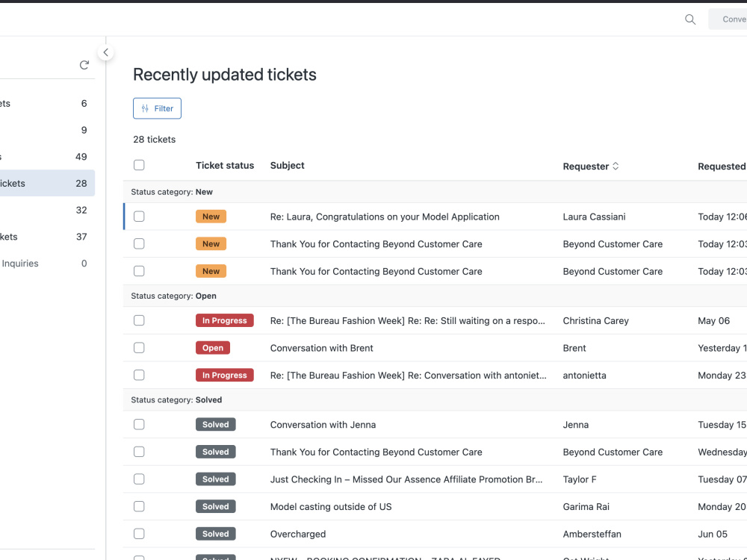Screen dimensions: 747x560
Task: Select checkbox for Laura Cassiani ticket
Action: pos(139,217)
